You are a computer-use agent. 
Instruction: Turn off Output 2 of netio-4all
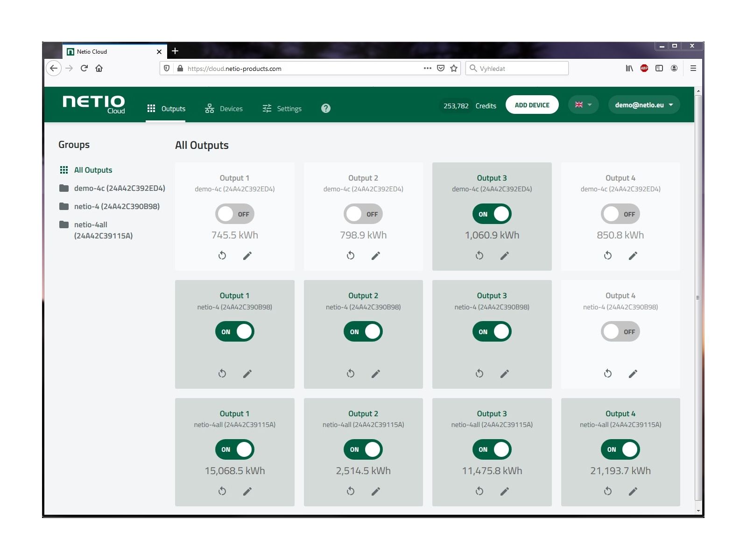tap(363, 449)
